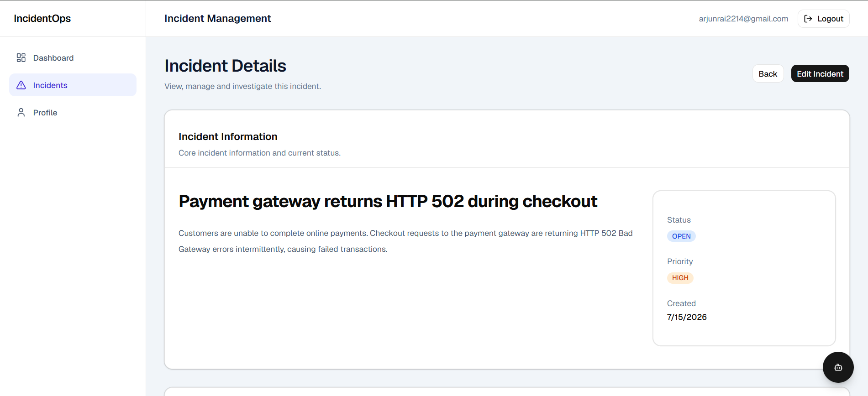This screenshot has width=868, height=396.
Task: Click the HIGH priority badge
Action: [680, 278]
